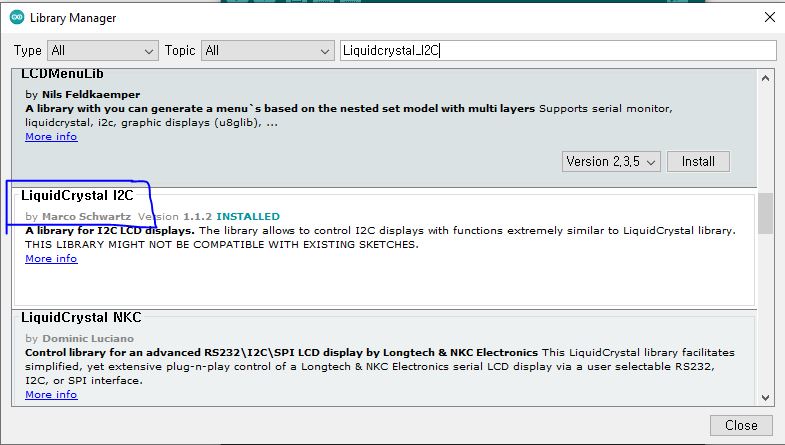This screenshot has height=445, width=785.
Task: Select the LiquidCrystal I2C library title
Action: pos(77,195)
